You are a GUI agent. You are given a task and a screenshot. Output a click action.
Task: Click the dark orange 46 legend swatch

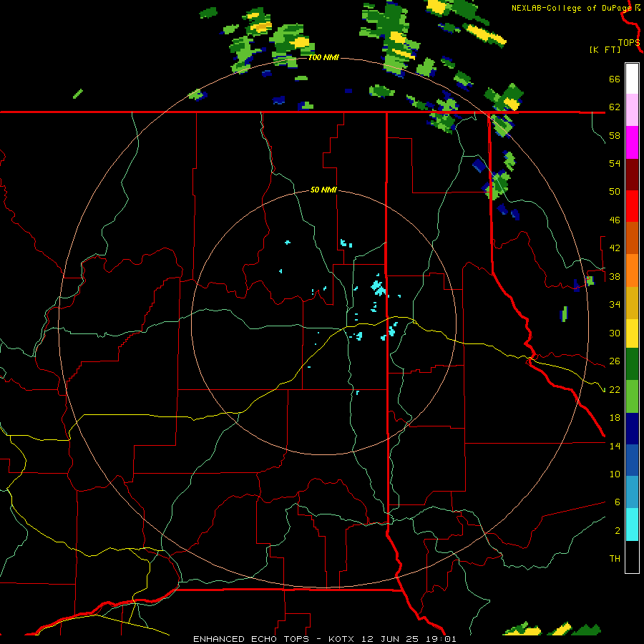tap(632, 238)
